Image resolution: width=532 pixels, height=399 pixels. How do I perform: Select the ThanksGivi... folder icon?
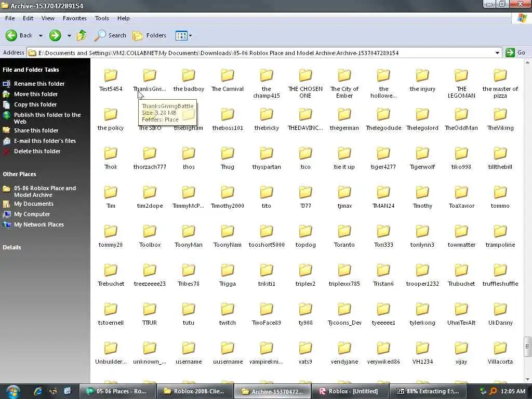[150, 75]
